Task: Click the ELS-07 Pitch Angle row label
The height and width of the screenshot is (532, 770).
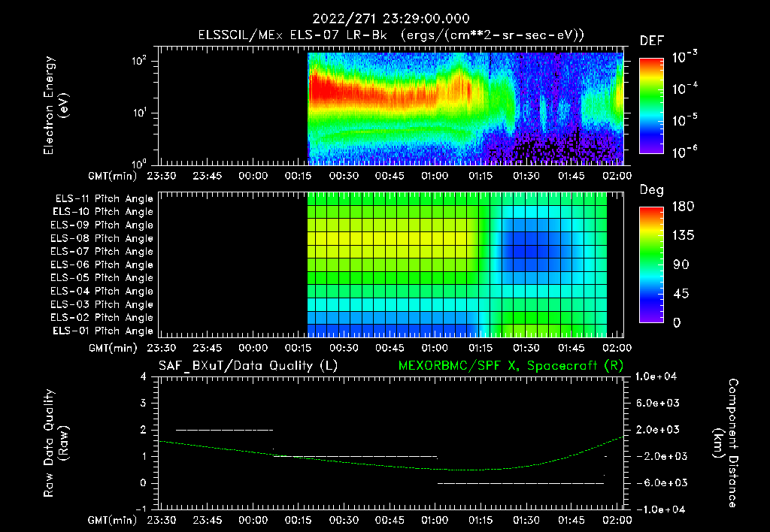Action: [x=102, y=251]
